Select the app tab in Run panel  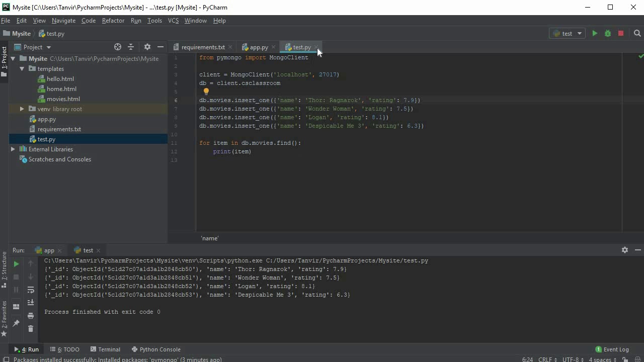coord(49,250)
